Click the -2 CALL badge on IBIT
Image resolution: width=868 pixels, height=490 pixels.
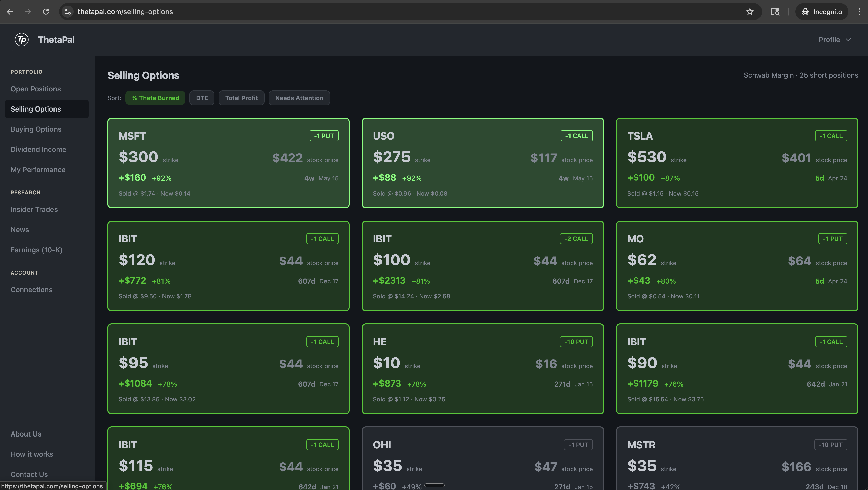(576, 239)
